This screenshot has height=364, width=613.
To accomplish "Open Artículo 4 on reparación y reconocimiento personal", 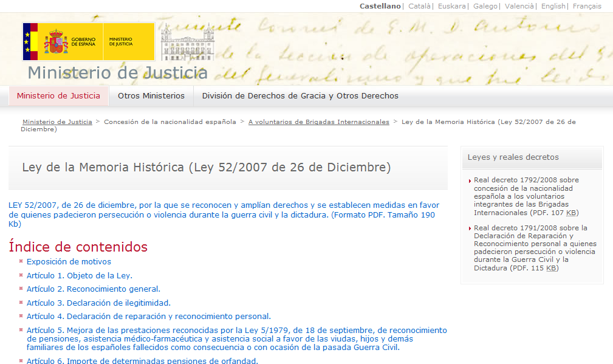I will coord(148,316).
